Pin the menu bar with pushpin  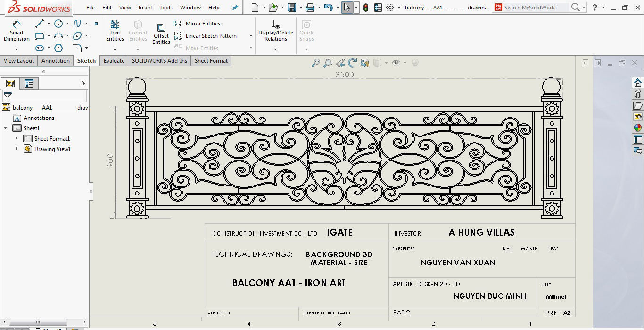point(235,8)
